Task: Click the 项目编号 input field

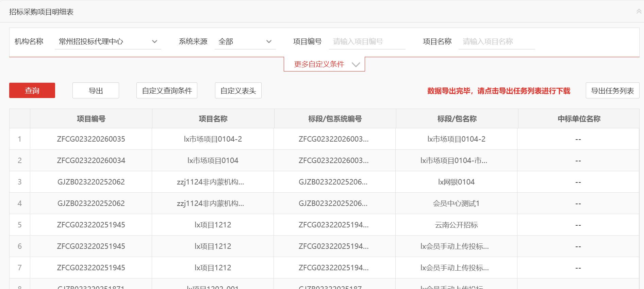Action: pyautogui.click(x=367, y=42)
